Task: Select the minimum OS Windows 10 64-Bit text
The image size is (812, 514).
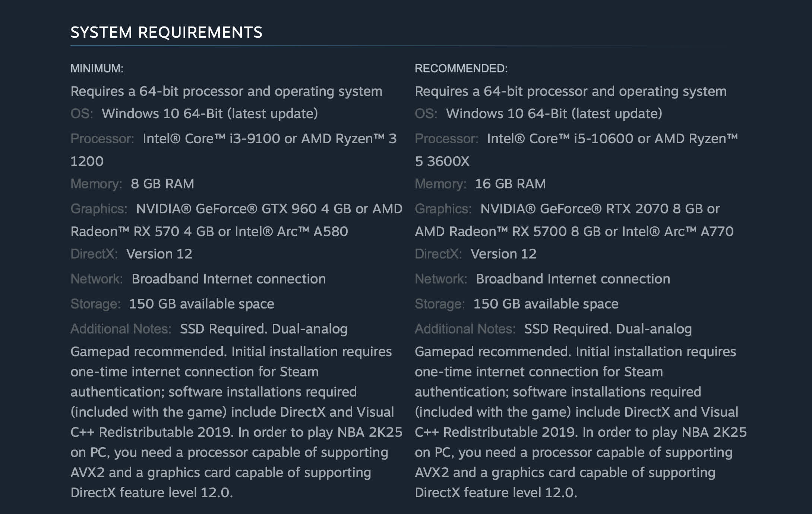Action: pyautogui.click(x=210, y=113)
